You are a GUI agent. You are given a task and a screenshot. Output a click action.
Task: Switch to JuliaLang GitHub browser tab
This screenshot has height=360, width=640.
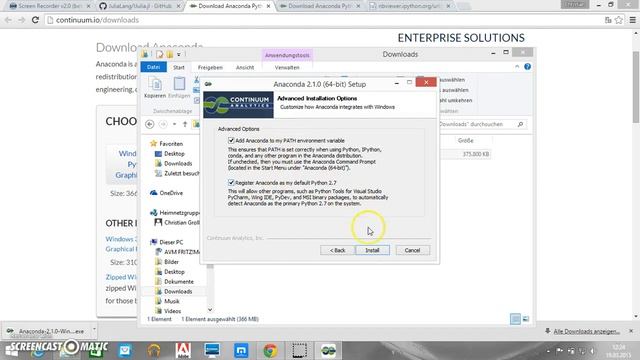point(140,6)
